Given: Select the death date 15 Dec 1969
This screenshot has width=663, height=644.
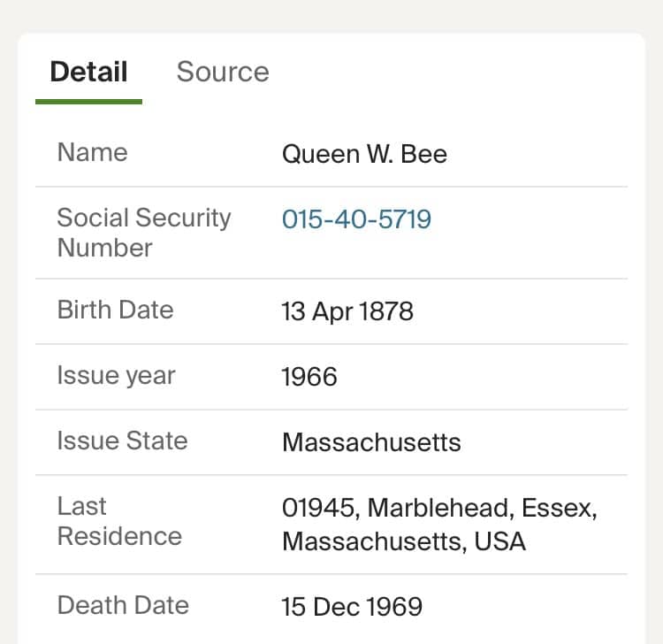Looking at the screenshot, I should pyautogui.click(x=352, y=607).
